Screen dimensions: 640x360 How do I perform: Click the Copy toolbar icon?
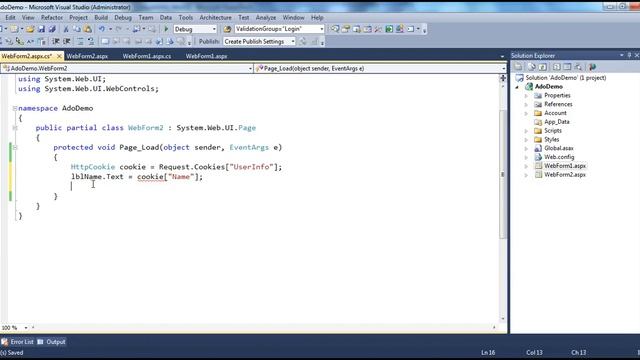[77, 29]
